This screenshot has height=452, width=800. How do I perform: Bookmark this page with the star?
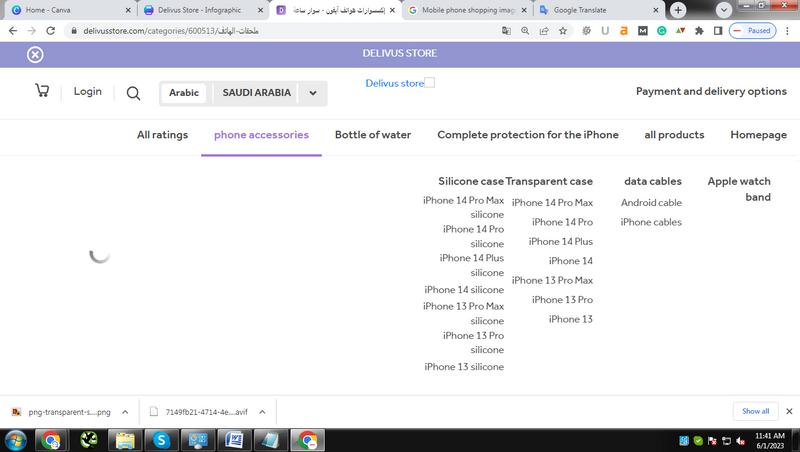[x=563, y=31]
